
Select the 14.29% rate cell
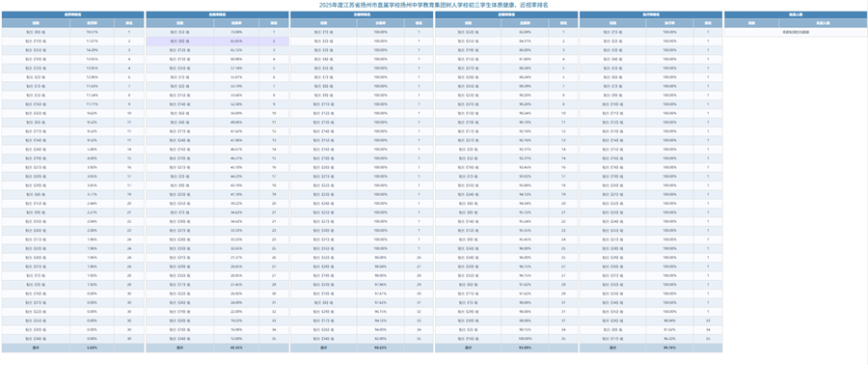pos(93,50)
